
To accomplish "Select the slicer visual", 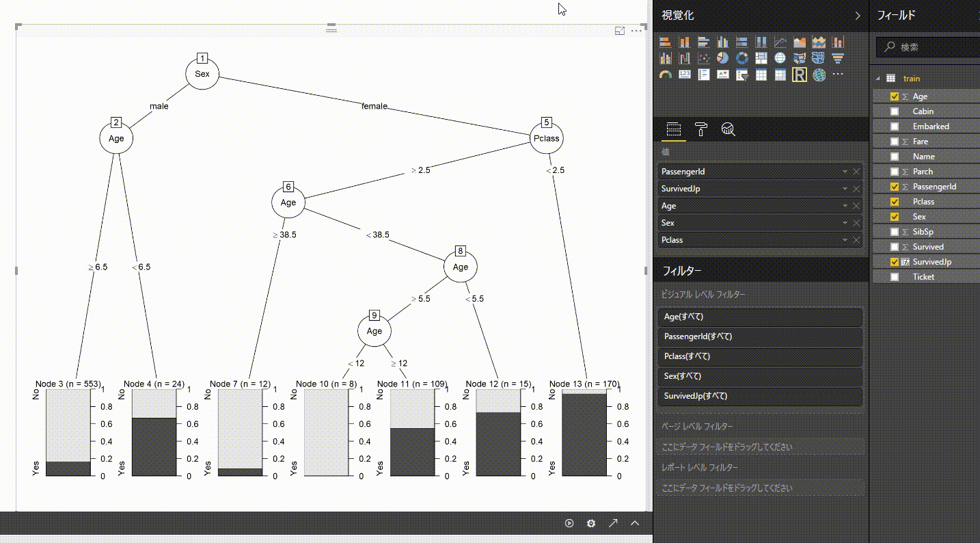I will pyautogui.click(x=742, y=75).
